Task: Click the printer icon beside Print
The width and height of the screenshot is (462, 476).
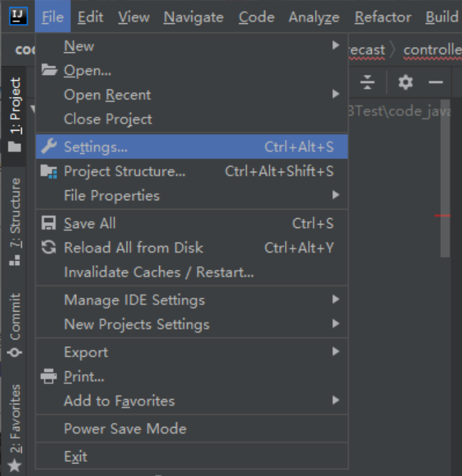Action: pyautogui.click(x=49, y=377)
